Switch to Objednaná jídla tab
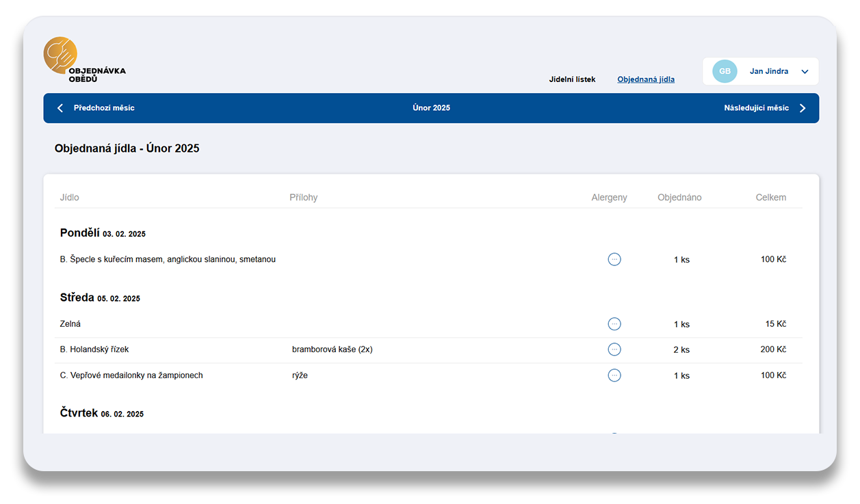Viewport: 860px width, 504px height. click(x=645, y=79)
